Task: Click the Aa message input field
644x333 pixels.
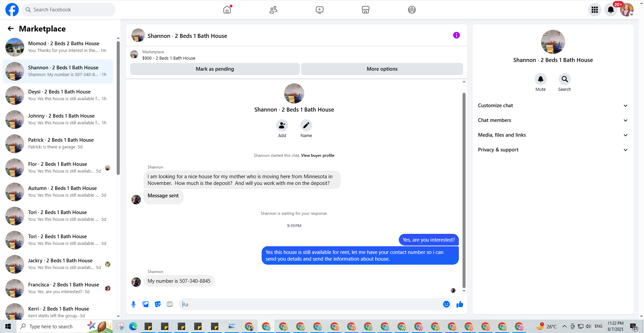Action: pos(311,304)
